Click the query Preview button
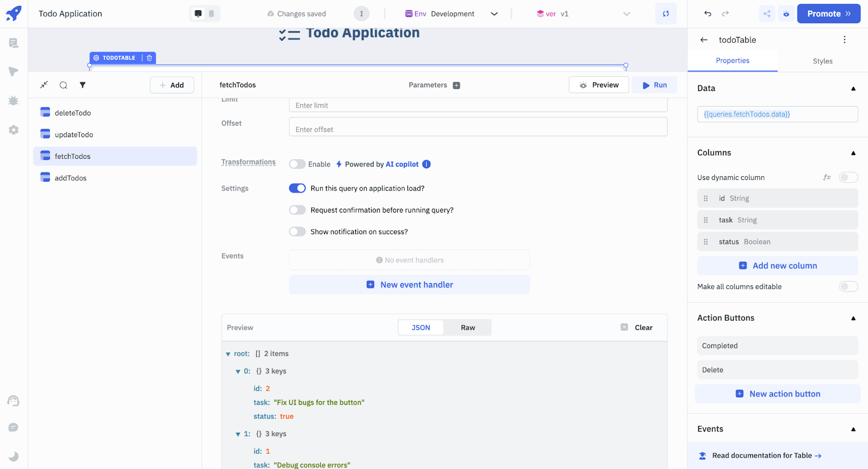Screen dimensions: 868x469 tap(599, 85)
